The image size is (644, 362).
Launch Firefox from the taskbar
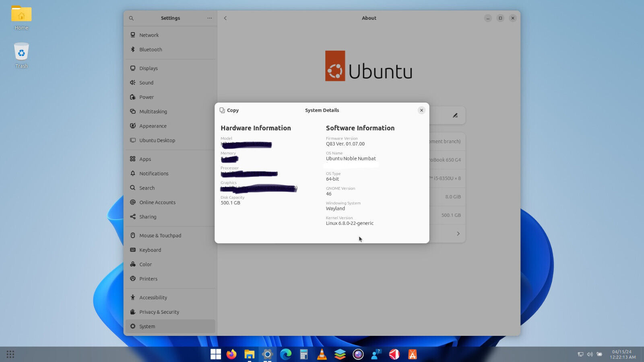click(x=231, y=354)
